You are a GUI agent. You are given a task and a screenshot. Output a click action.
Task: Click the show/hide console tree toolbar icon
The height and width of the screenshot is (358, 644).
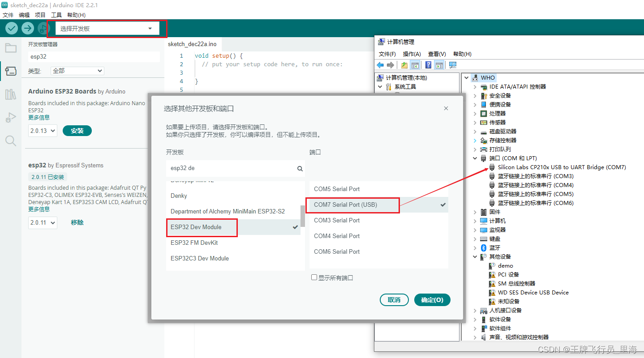coord(415,65)
